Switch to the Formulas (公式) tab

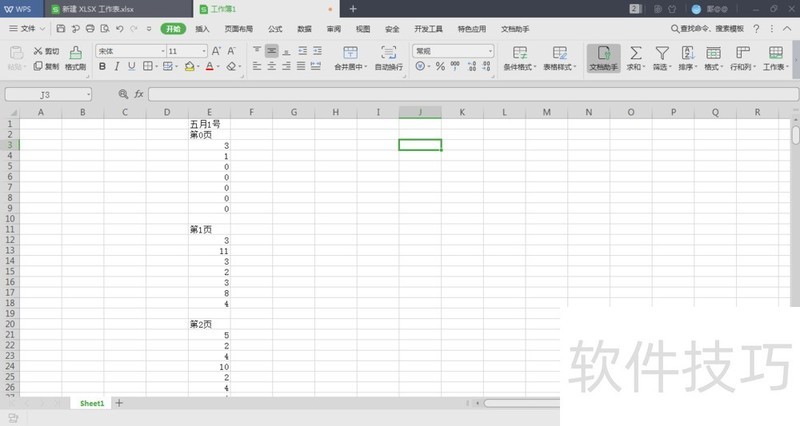pos(275,29)
